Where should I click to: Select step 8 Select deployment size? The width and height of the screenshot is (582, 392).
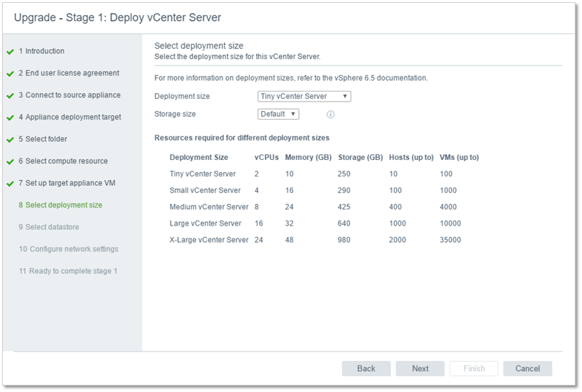tap(60, 205)
